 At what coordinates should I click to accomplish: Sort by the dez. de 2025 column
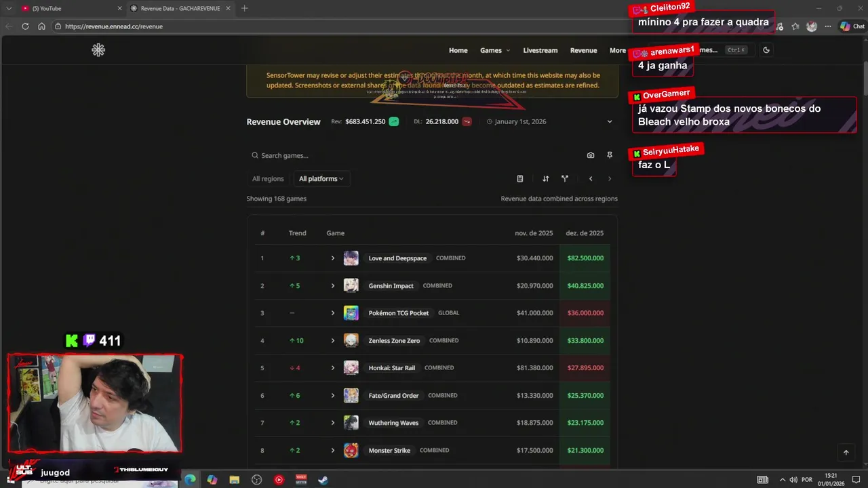point(585,233)
